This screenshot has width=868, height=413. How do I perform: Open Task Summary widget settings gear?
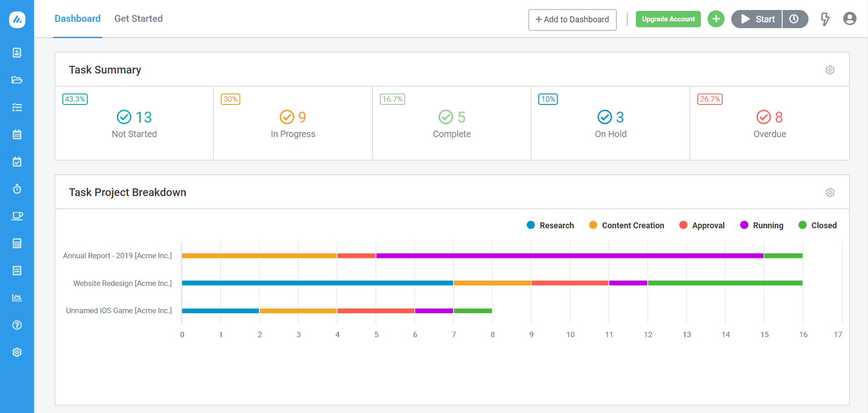point(830,69)
